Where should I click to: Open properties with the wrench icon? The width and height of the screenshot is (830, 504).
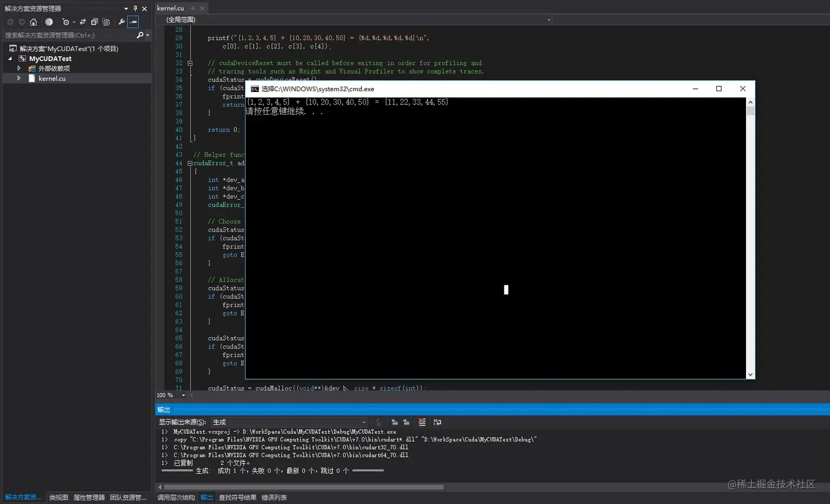[x=121, y=22]
